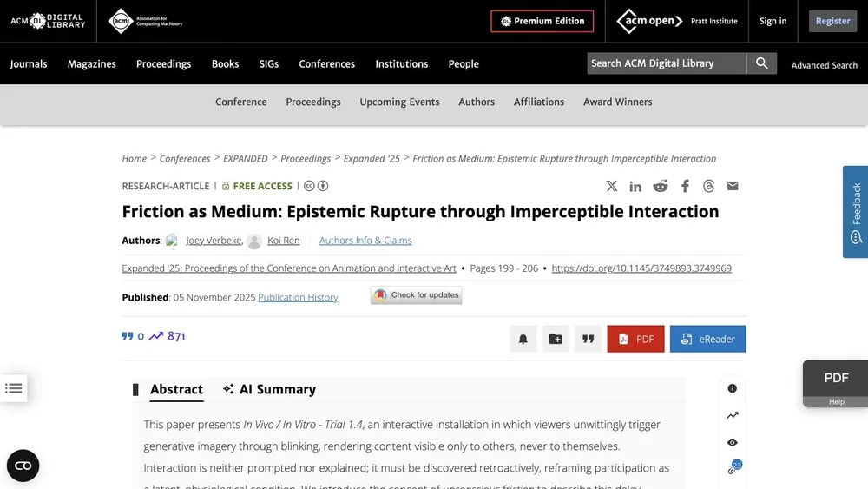Open the table of contents list icon
868x489 pixels.
coord(13,388)
